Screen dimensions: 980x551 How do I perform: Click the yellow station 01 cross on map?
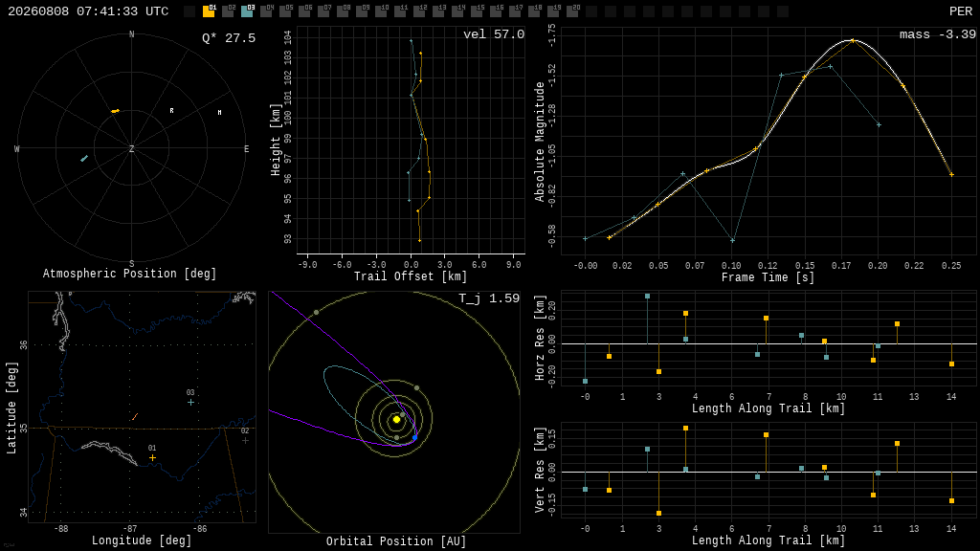[152, 458]
